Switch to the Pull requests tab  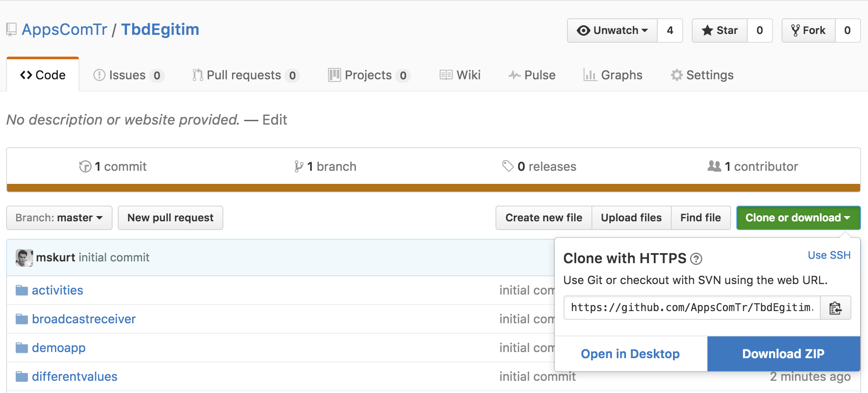click(x=246, y=75)
